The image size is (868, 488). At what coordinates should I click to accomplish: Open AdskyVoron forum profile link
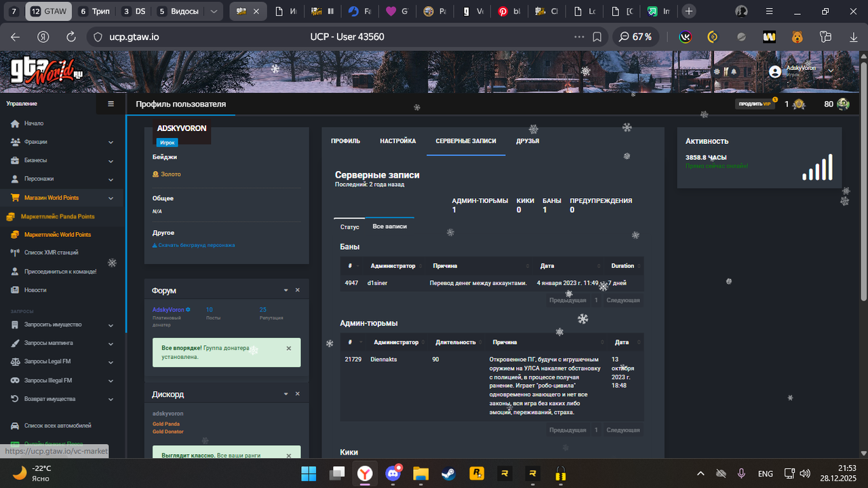pyautogui.click(x=168, y=309)
